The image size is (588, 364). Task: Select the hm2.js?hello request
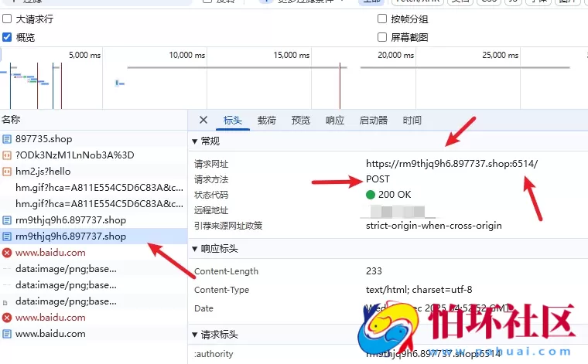pyautogui.click(x=94, y=171)
